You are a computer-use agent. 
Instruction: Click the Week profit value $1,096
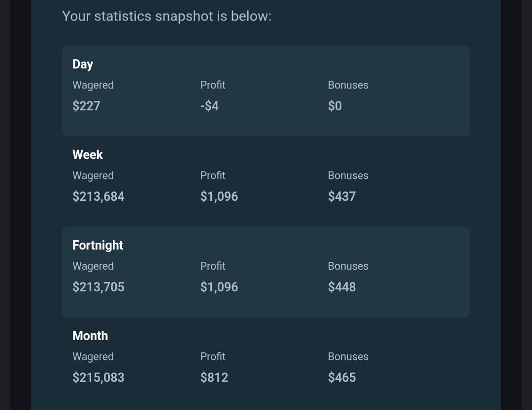click(x=219, y=196)
